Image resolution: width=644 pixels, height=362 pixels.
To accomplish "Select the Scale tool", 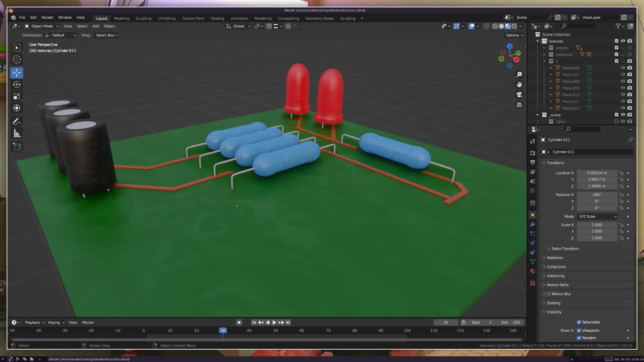I will (17, 97).
